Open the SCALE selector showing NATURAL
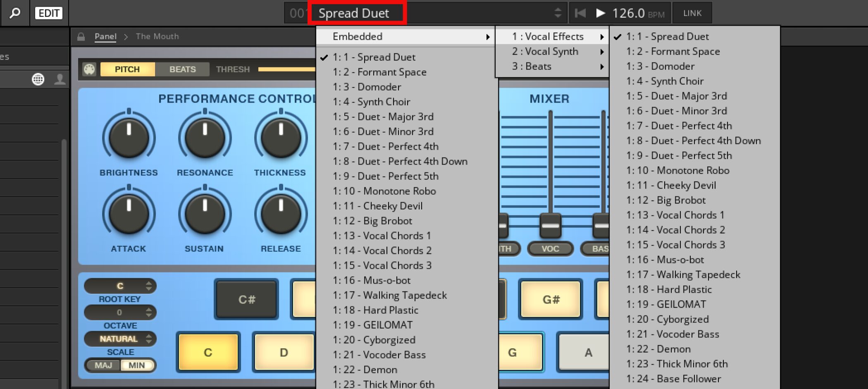868x389 pixels. pyautogui.click(x=120, y=339)
